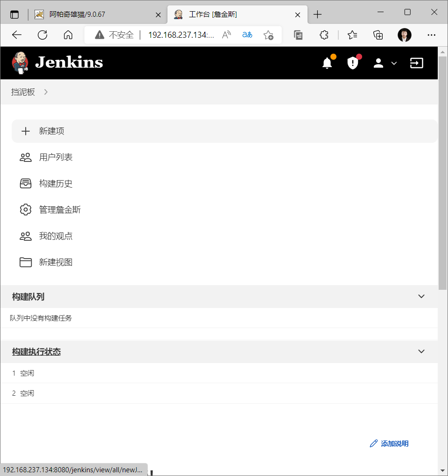Click the Jenkins butler logo
Screen dimensions: 448x476
(x=20, y=63)
